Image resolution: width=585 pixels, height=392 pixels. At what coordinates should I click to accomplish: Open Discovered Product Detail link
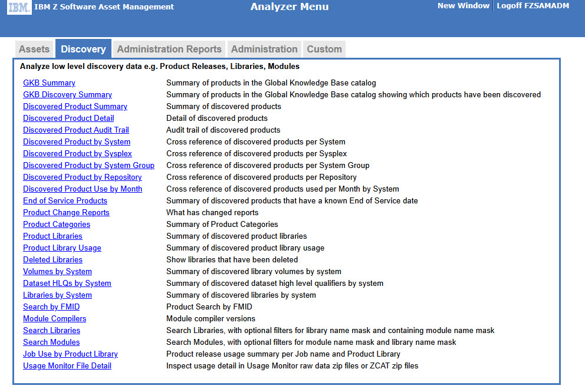pos(68,118)
